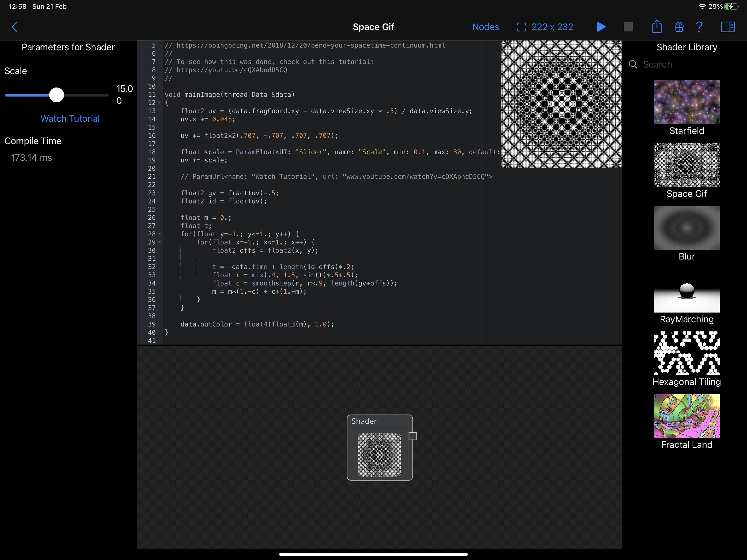This screenshot has width=747, height=560.
Task: Tap the gift box icon
Action: tap(679, 27)
